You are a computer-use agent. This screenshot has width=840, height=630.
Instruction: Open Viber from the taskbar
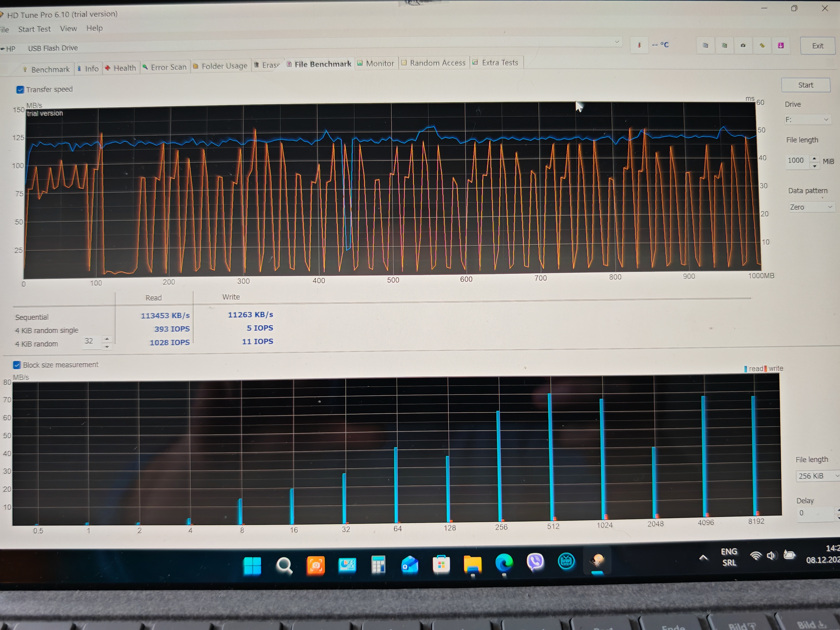tap(535, 562)
